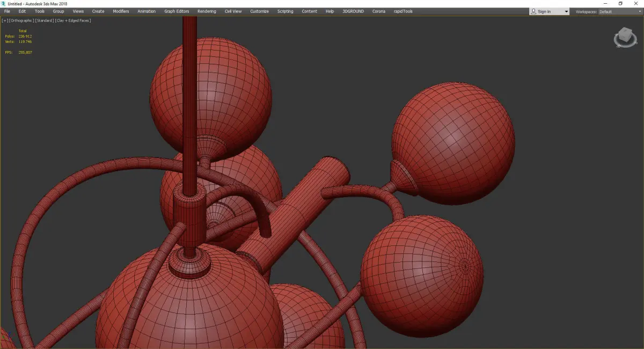Open the [Orthographic] viewport view menu
This screenshot has width=644, height=349.
tap(20, 20)
